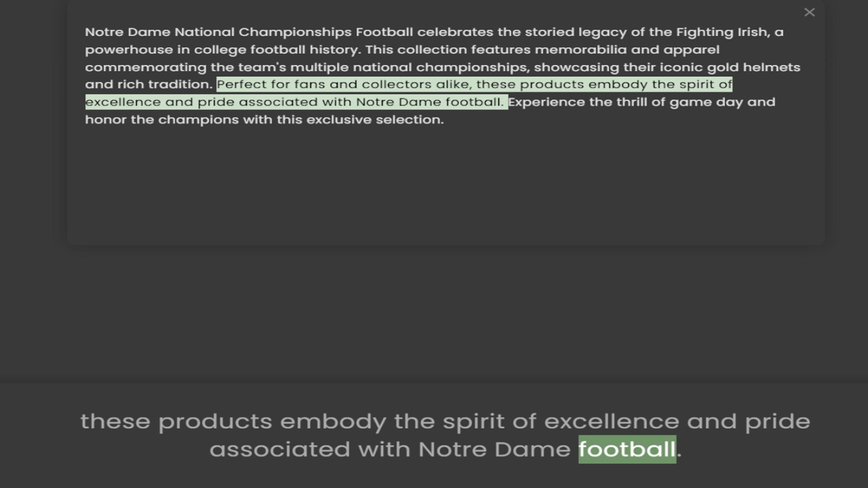
Task: Click the word "powerhouse" in the description
Action: click(129, 50)
